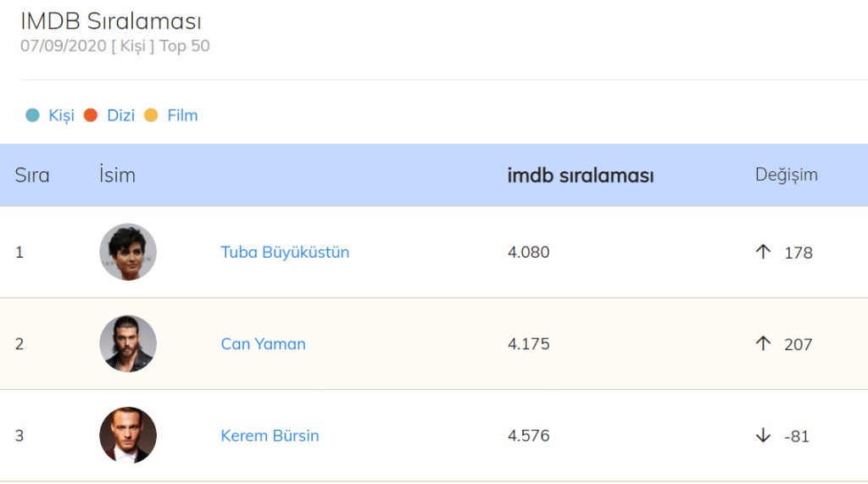Screen dimensions: 868x484
Task: Click Kerem Bürsin's profile photo
Action: coord(128,435)
